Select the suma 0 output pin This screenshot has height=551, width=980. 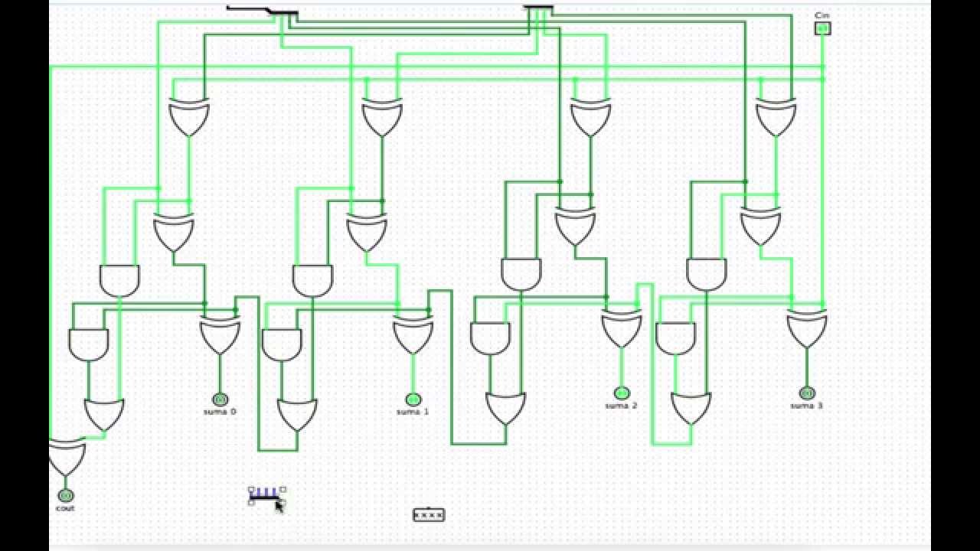pyautogui.click(x=220, y=399)
